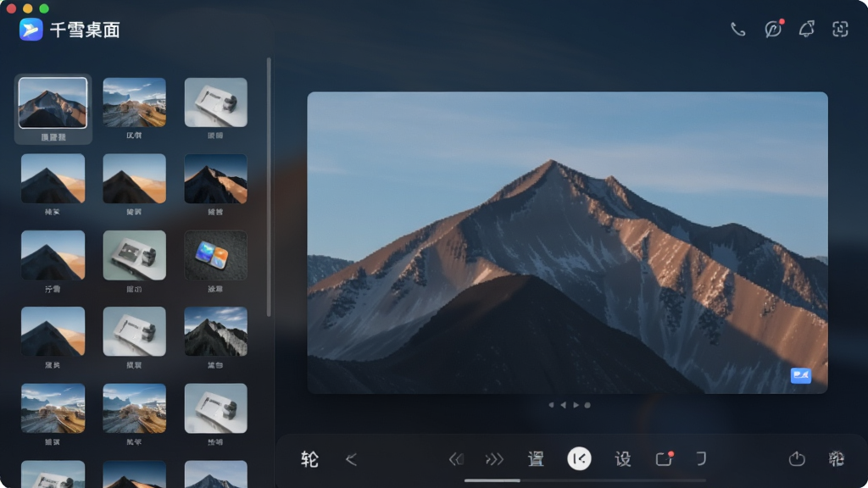This screenshot has height=488, width=868.
Task: Click the rightmost icon after the power icon
Action: [x=837, y=458]
